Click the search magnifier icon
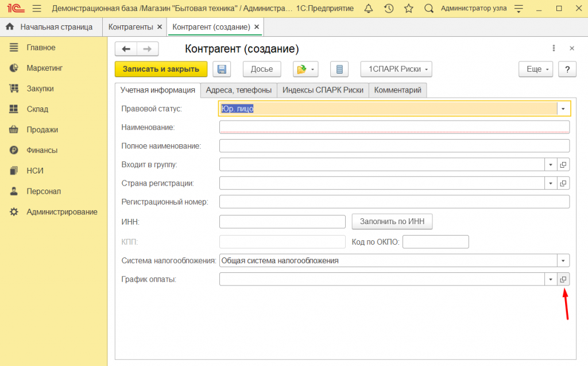The width and height of the screenshot is (588, 366). point(428,9)
